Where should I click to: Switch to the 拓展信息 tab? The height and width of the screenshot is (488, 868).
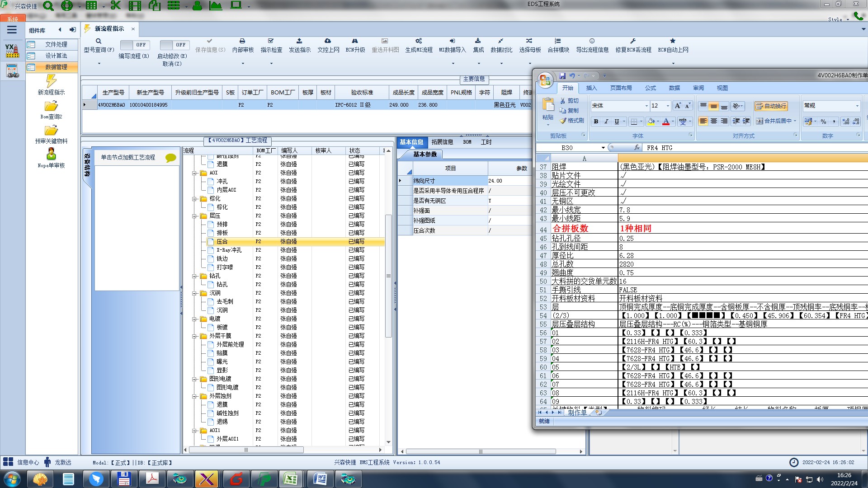442,142
